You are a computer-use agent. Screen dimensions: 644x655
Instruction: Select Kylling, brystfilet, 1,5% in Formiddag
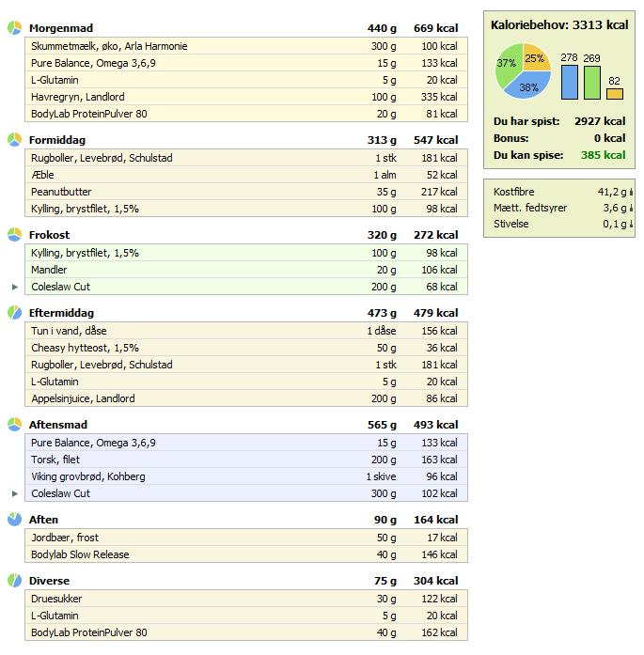[x=246, y=209]
